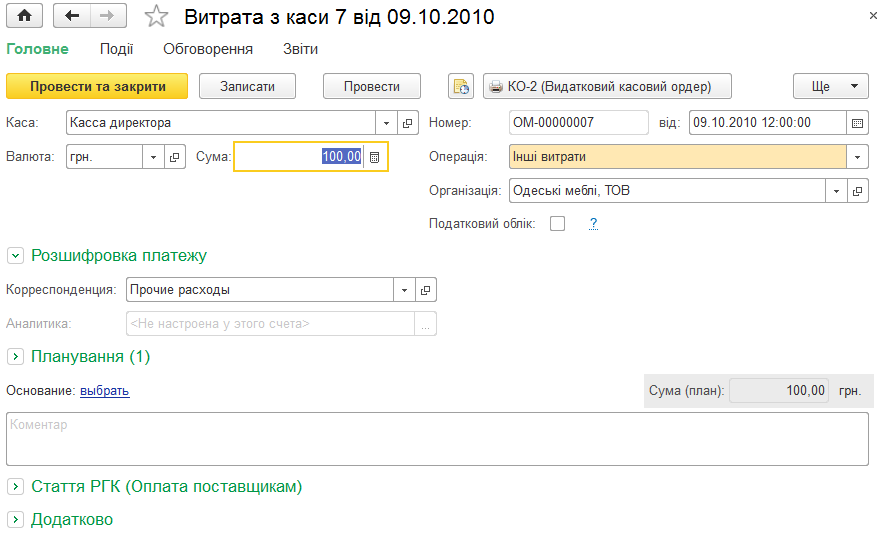Click the Коментар text area
This screenshot has height=537, width=886.
tap(437, 439)
